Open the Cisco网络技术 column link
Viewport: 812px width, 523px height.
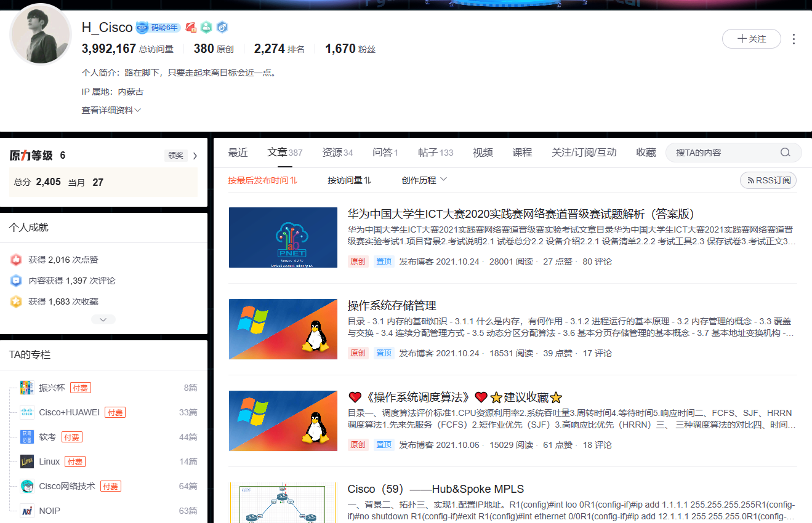[67, 486]
